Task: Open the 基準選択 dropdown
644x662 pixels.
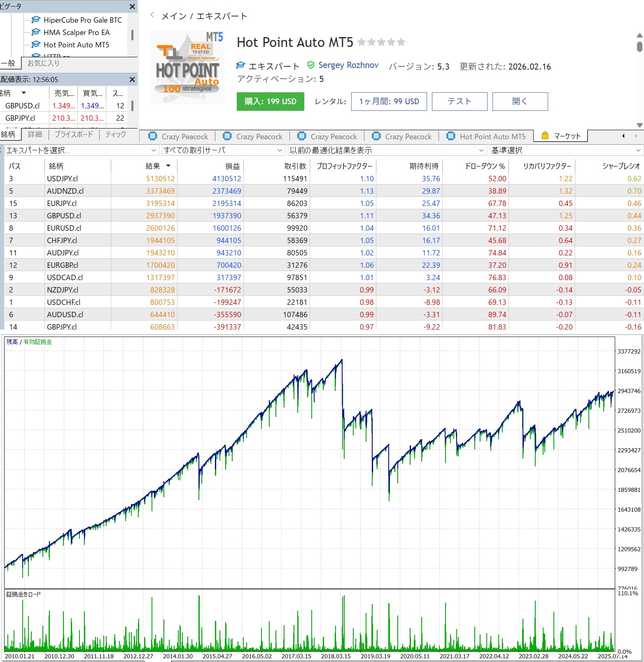Action: tap(566, 150)
